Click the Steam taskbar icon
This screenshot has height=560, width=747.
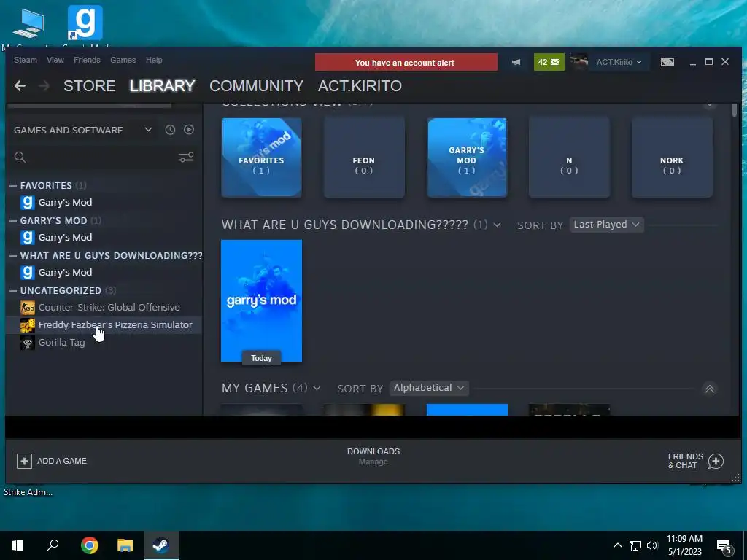click(161, 545)
